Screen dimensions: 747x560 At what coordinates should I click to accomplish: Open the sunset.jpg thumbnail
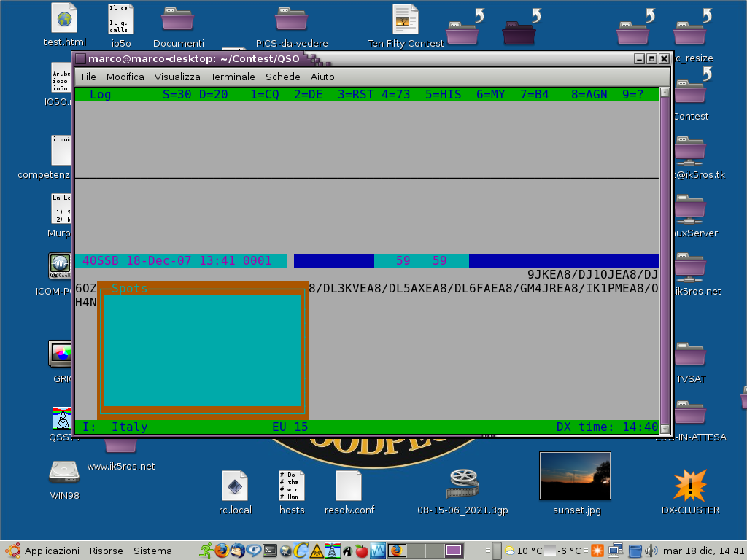576,483
